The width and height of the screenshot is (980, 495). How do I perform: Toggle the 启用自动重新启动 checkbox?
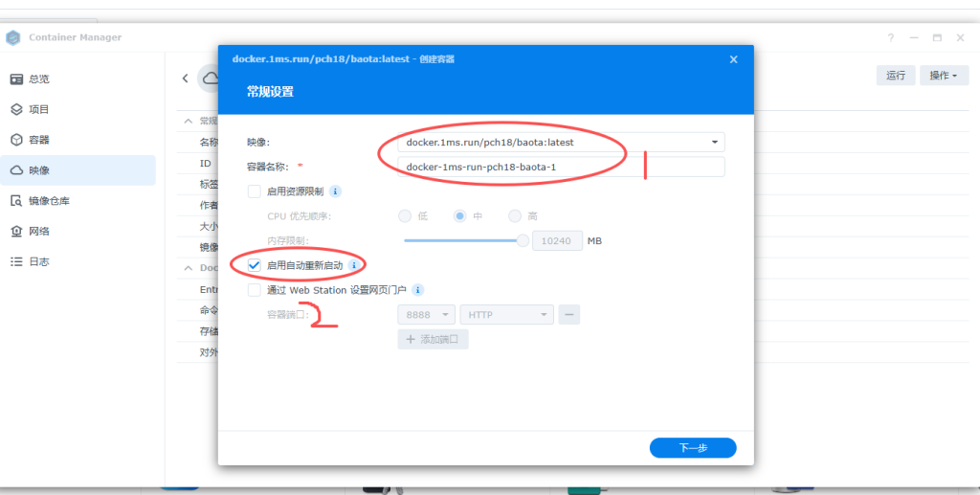(255, 265)
